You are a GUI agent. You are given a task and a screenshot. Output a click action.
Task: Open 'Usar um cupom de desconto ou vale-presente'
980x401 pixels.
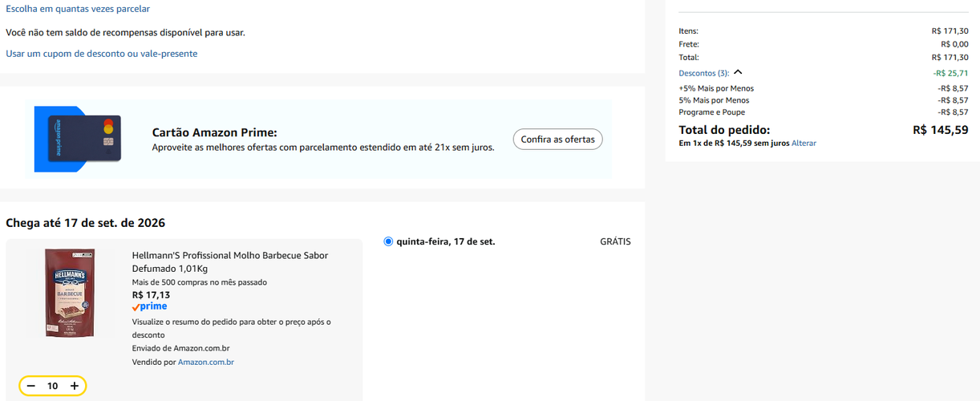coord(102,54)
